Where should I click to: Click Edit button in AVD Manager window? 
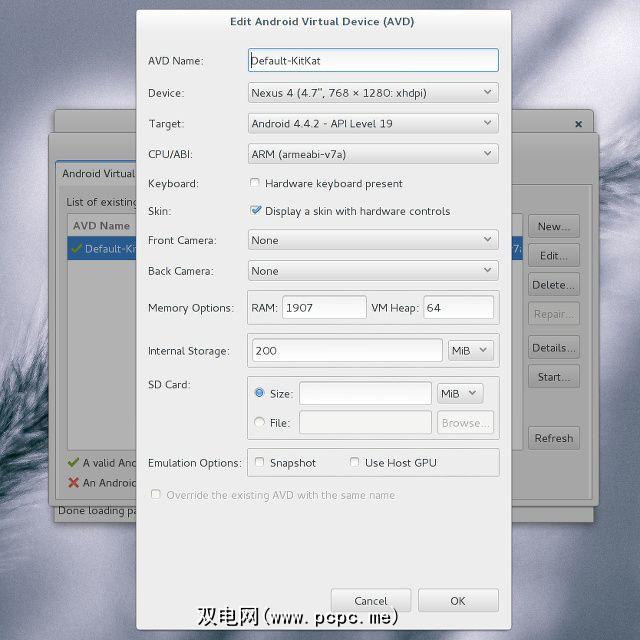click(x=553, y=256)
